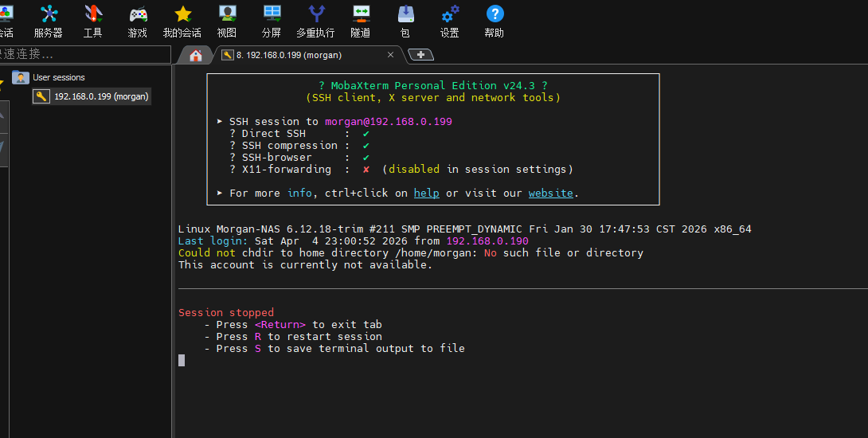Go to the Home tab house icon
This screenshot has width=868, height=438.
pos(195,56)
